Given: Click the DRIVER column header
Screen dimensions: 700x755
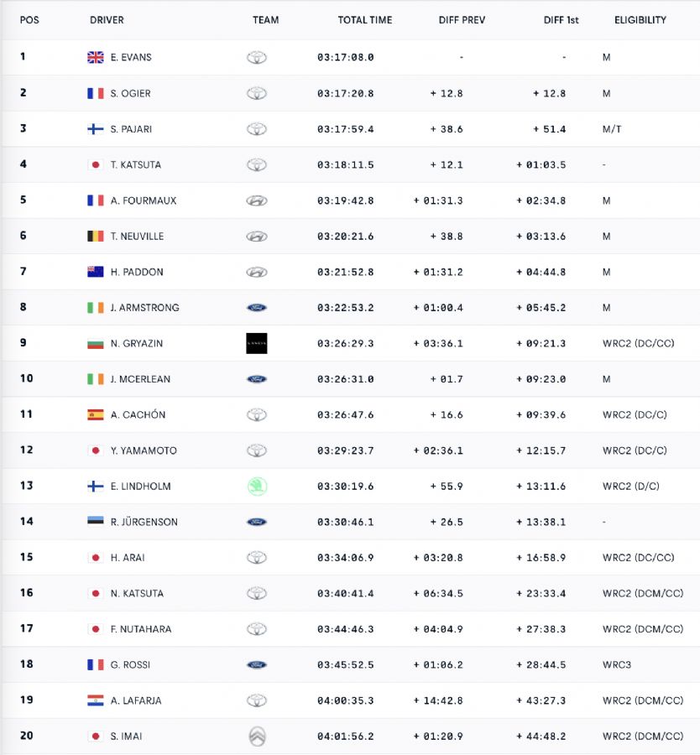Looking at the screenshot, I should 107,20.
